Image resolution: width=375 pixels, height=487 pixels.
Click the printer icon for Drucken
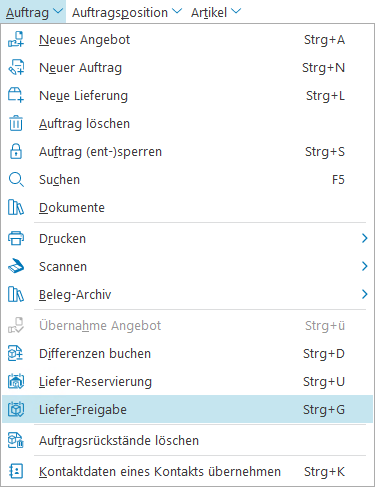[16, 238]
